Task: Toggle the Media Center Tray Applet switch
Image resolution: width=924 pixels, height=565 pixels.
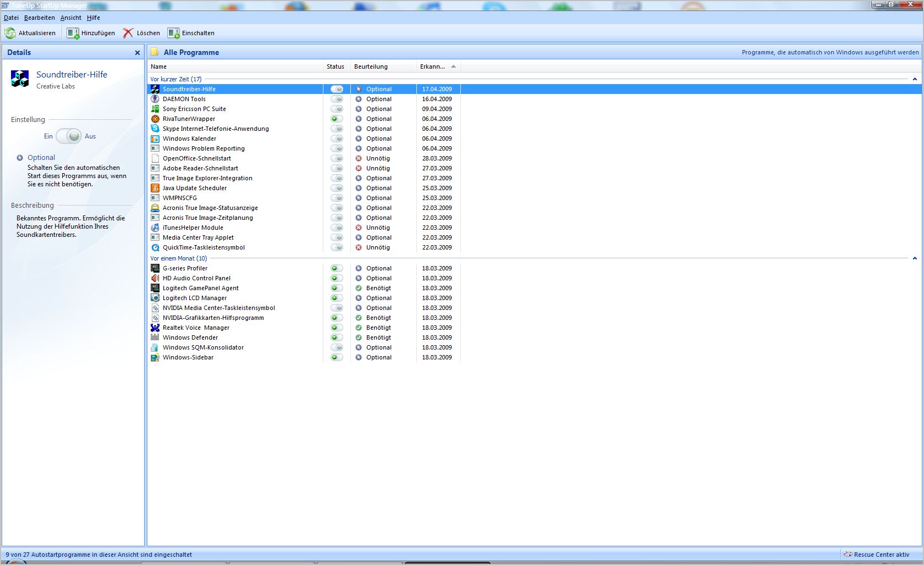Action: pos(337,237)
